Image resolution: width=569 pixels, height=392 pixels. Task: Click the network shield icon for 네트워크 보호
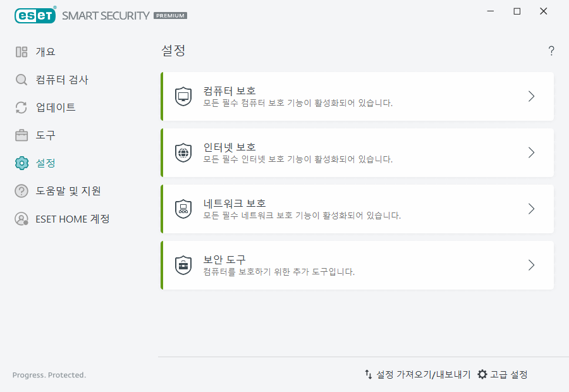(183, 209)
